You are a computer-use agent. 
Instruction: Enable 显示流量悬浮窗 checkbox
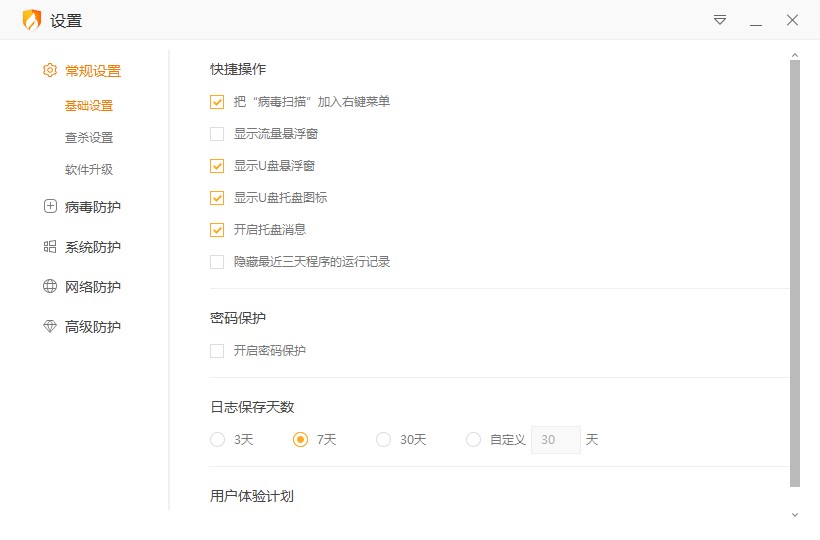[x=217, y=134]
